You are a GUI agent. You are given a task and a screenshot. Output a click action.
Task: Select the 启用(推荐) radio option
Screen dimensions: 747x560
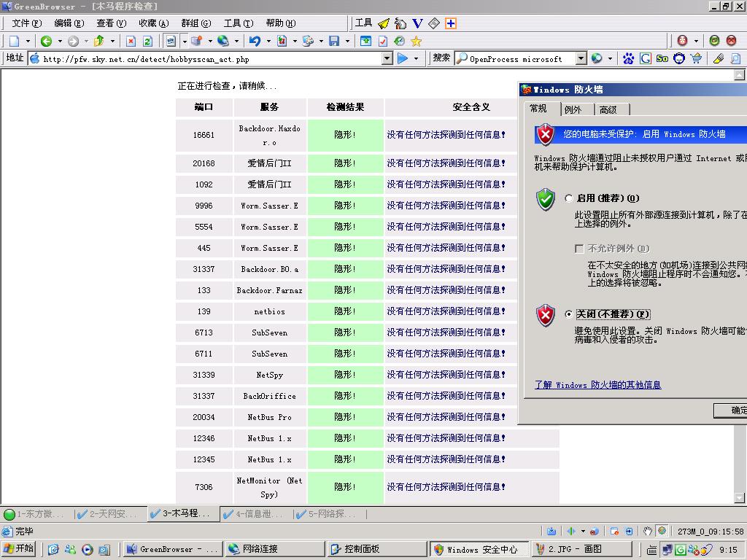[x=568, y=198]
